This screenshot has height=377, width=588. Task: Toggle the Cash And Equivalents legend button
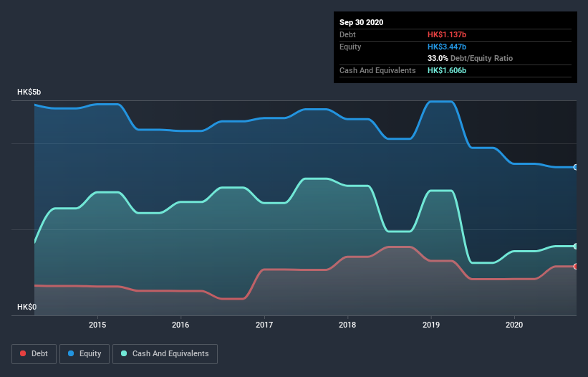[x=165, y=354]
